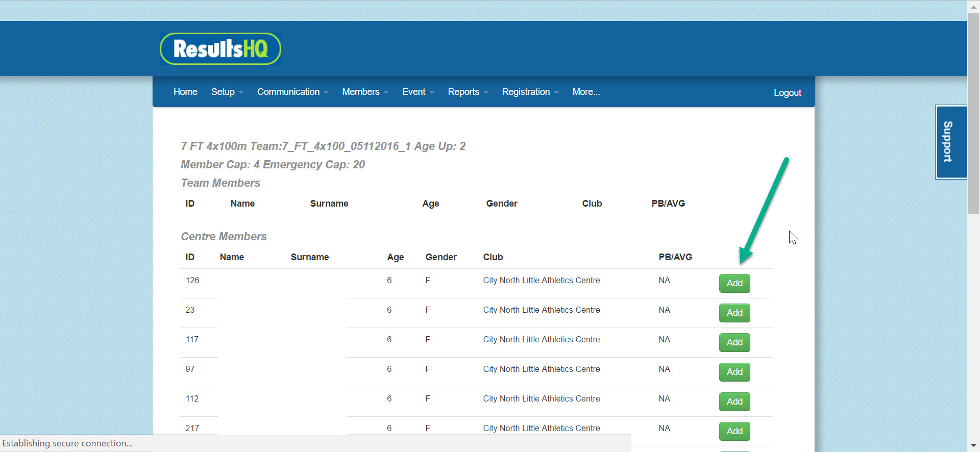Click the ID cell 97
The image size is (980, 452).
pos(190,369)
